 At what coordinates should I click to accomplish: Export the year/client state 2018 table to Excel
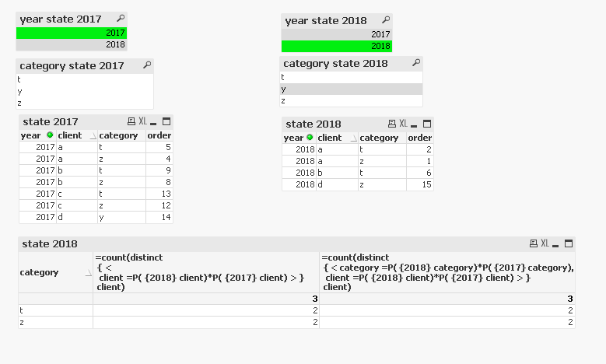point(403,124)
